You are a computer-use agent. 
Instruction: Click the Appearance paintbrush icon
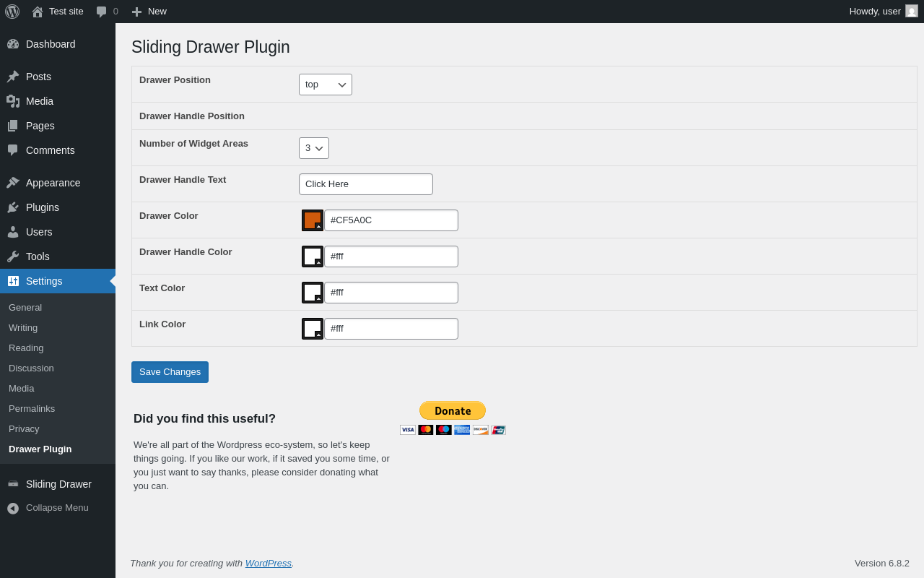(13, 183)
